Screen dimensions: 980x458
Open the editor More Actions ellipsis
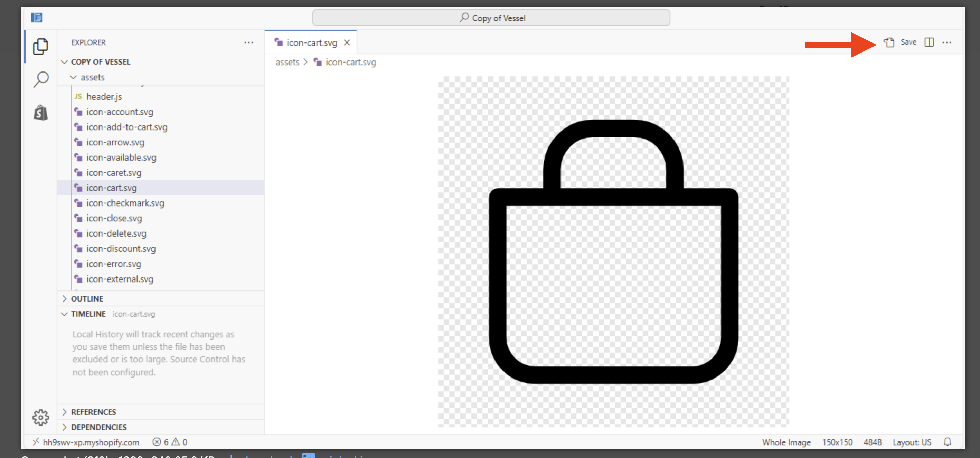pyautogui.click(x=946, y=42)
